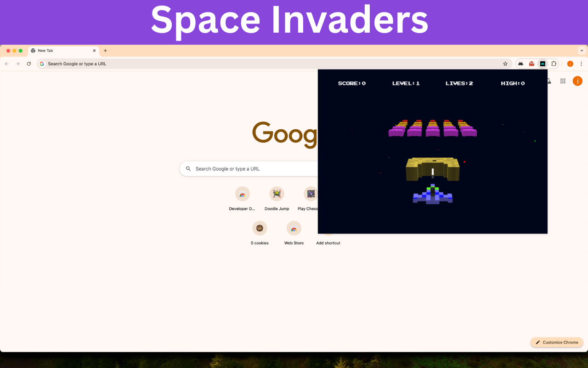The image size is (588, 368).
Task: Bookmark this tab with the star icon
Action: pos(505,64)
